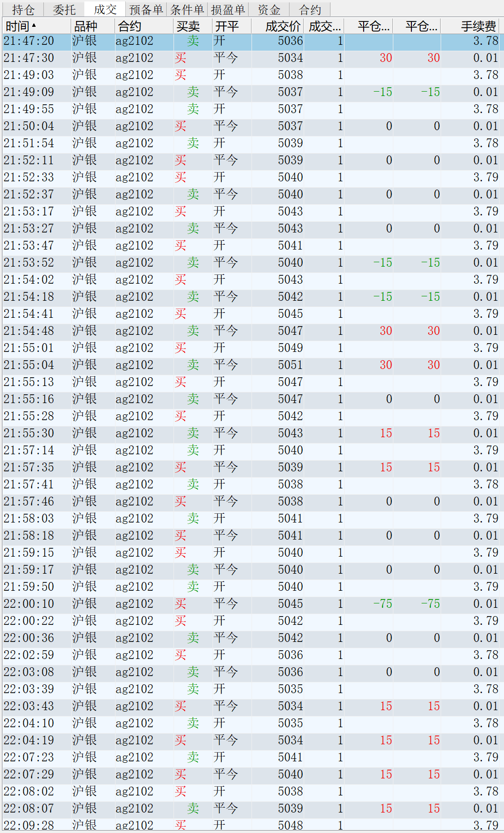Open the 委托 tab
The width and height of the screenshot is (504, 833).
[x=64, y=9]
